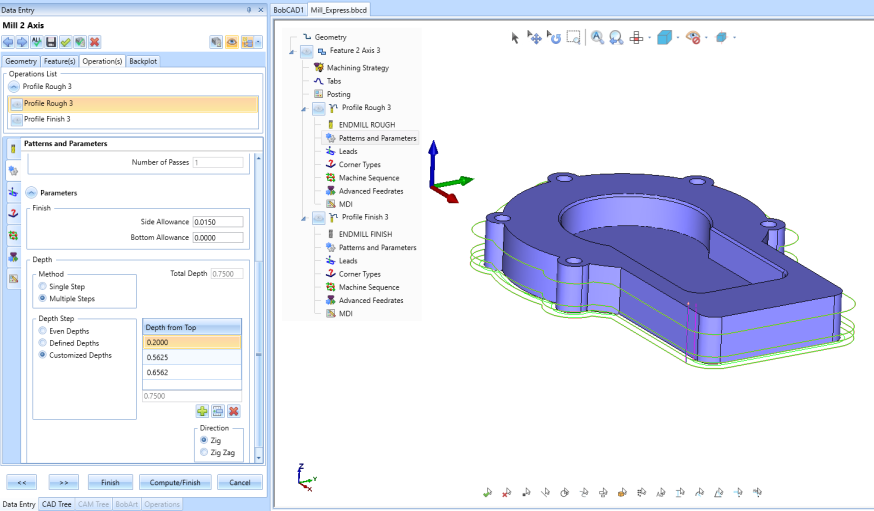The height and width of the screenshot is (511, 874).
Task: Select the rotate view tool
Action: 553,37
